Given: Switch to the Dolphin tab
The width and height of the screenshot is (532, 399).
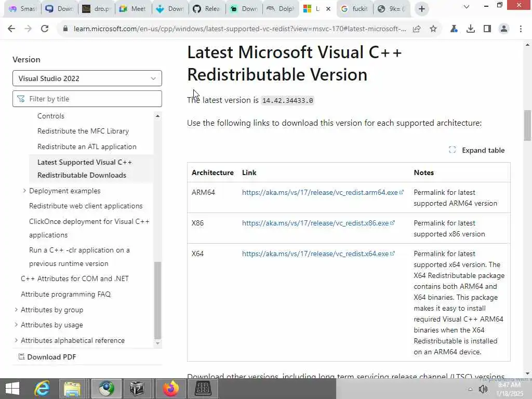Looking at the screenshot, I should [281, 9].
